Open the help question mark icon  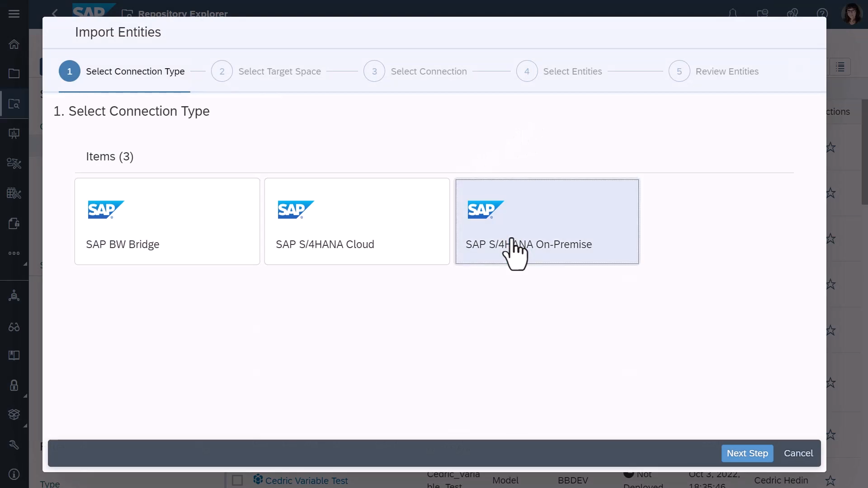(822, 14)
